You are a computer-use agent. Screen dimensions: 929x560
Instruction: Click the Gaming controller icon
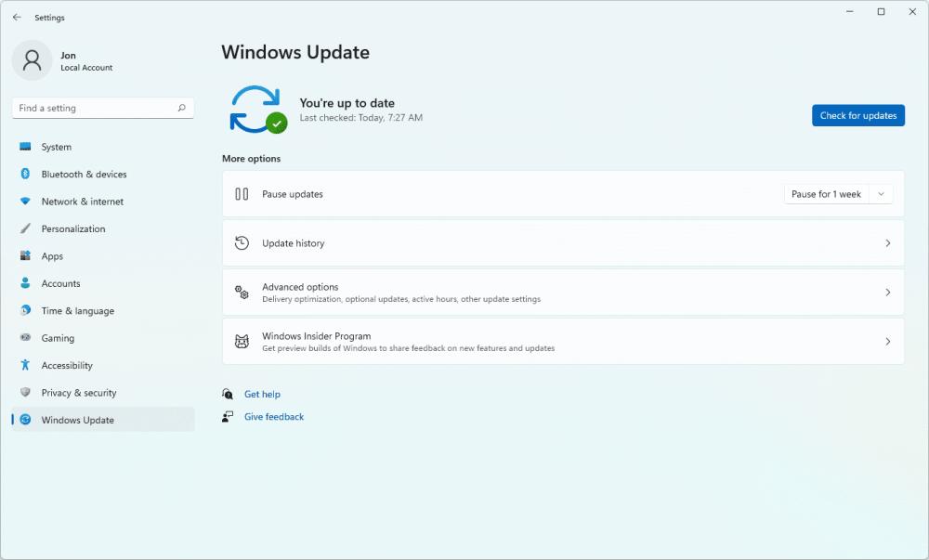click(25, 337)
